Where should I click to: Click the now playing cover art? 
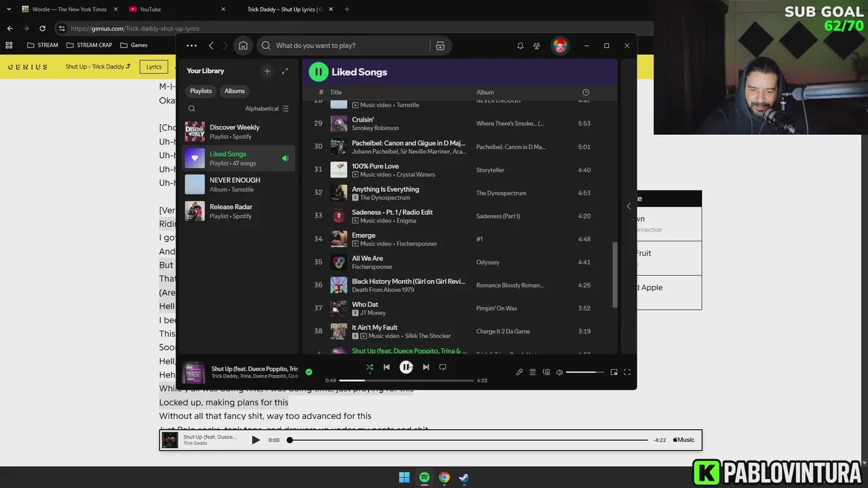point(194,372)
